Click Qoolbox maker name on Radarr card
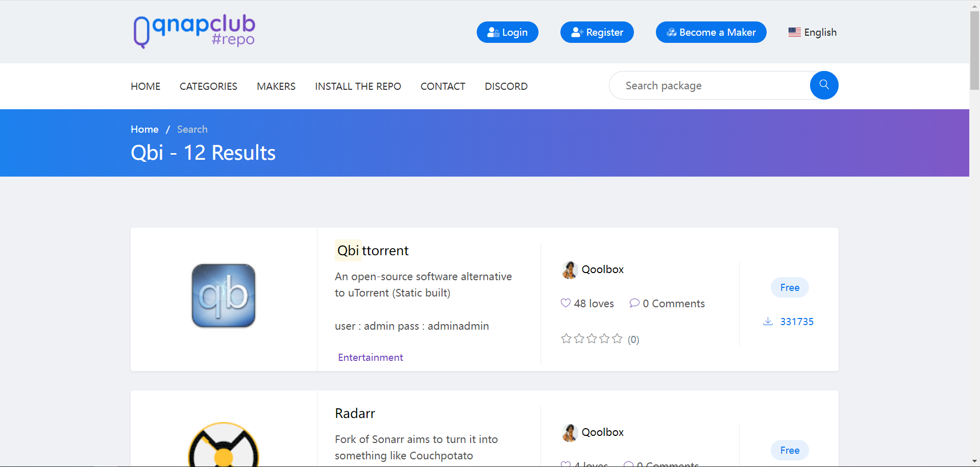The height and width of the screenshot is (467, 980). click(x=603, y=432)
